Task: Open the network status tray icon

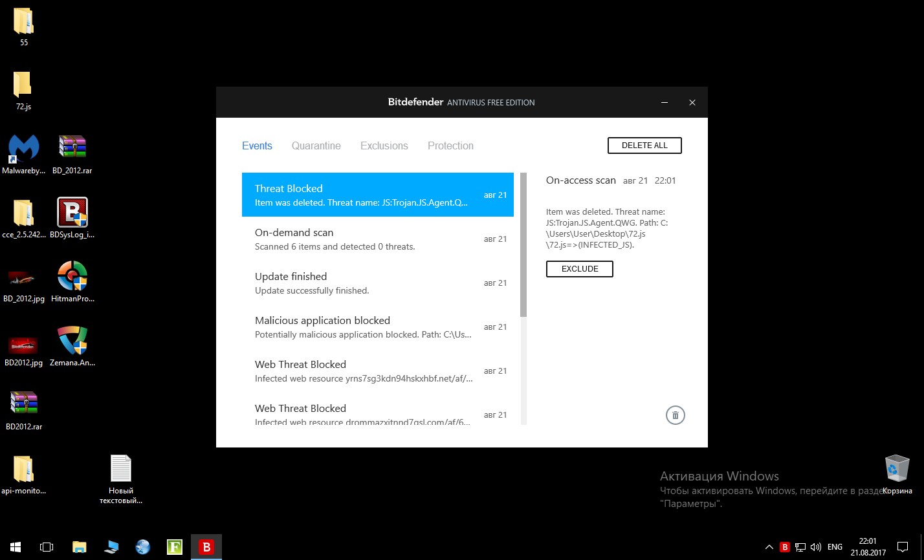Action: (800, 547)
